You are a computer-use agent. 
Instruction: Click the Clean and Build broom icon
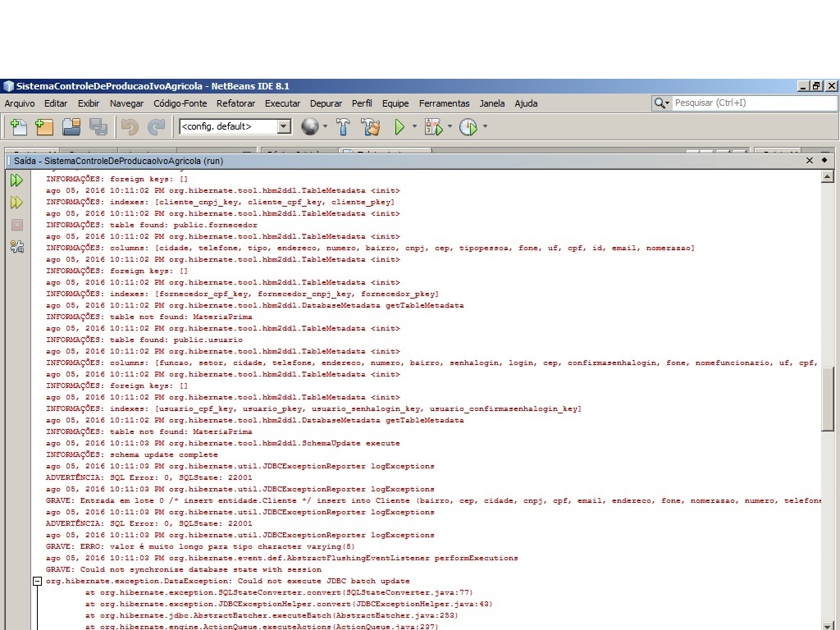click(370, 127)
